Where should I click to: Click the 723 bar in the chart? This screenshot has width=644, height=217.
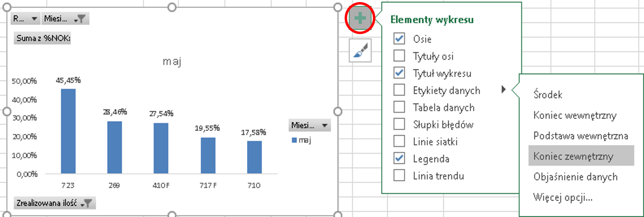(68, 131)
